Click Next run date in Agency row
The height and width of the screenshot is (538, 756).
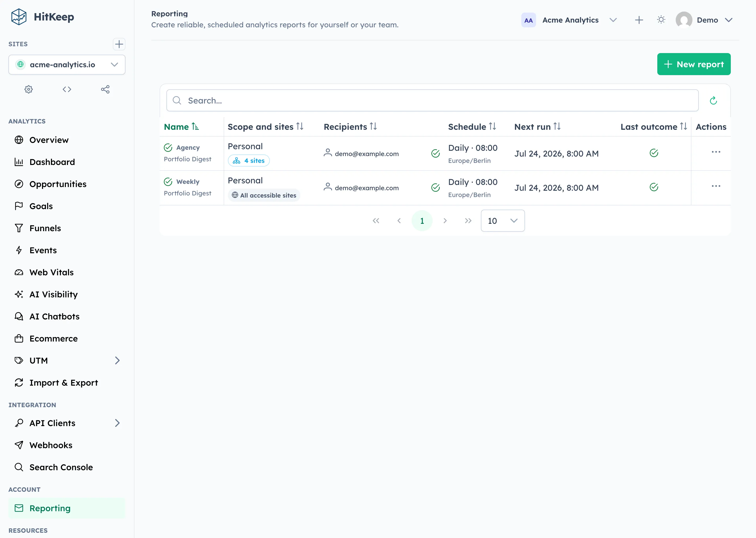point(556,154)
